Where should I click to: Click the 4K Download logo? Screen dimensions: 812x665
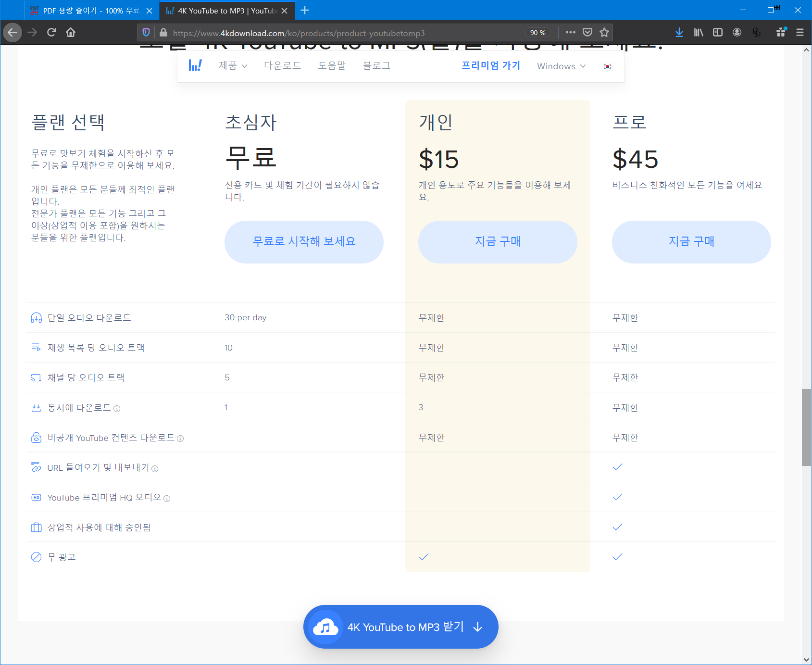point(195,65)
